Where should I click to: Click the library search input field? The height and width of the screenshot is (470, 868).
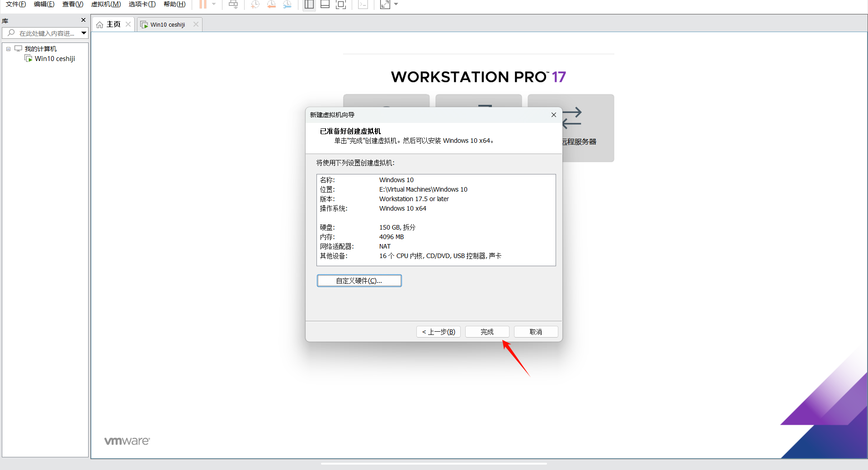click(x=45, y=33)
